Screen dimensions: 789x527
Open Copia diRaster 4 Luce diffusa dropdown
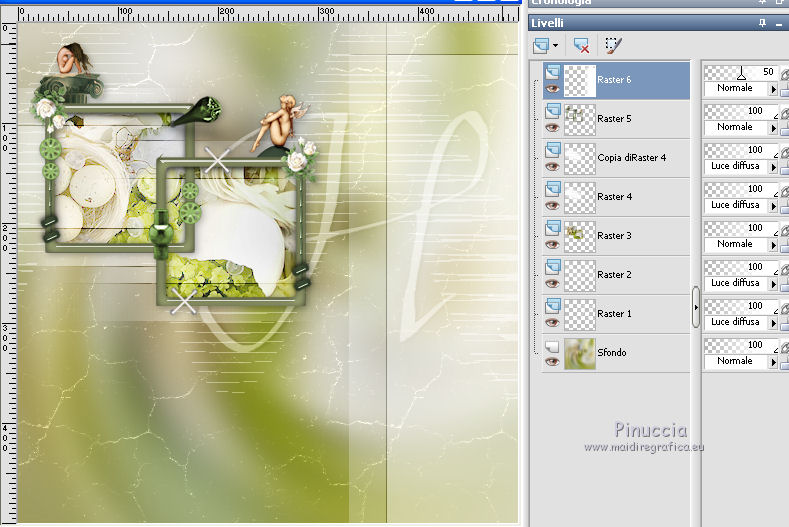[x=773, y=167]
